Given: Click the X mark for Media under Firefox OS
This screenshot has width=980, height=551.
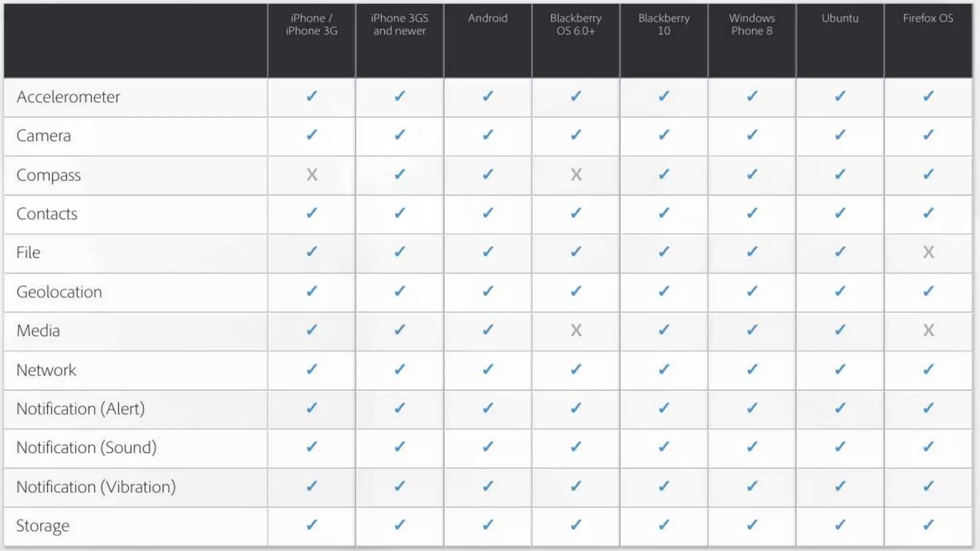Looking at the screenshot, I should click(928, 330).
